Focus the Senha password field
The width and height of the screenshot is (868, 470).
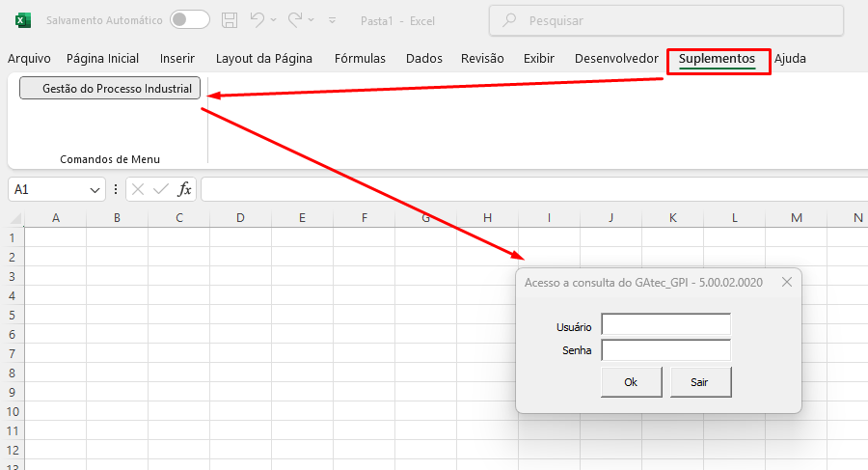point(665,350)
